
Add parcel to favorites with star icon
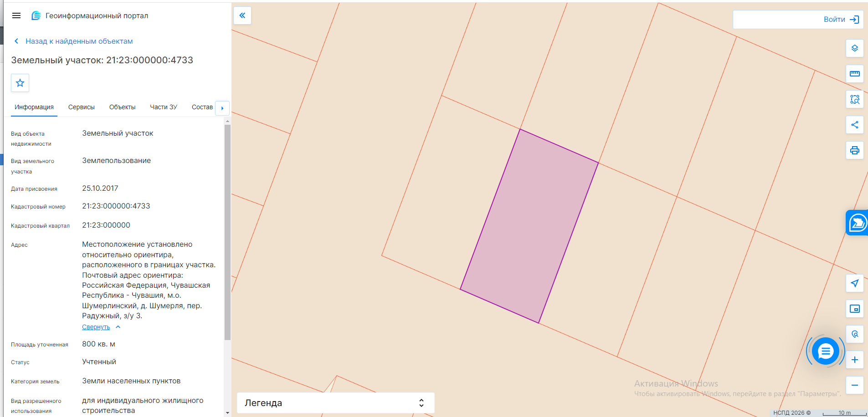(x=20, y=83)
